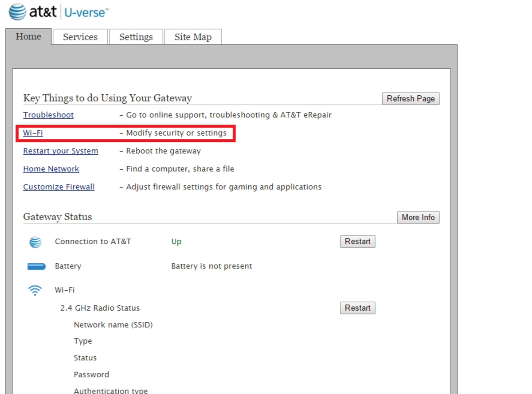532x394 pixels.
Task: Restart the 2.4 GHz radio
Action: click(357, 308)
